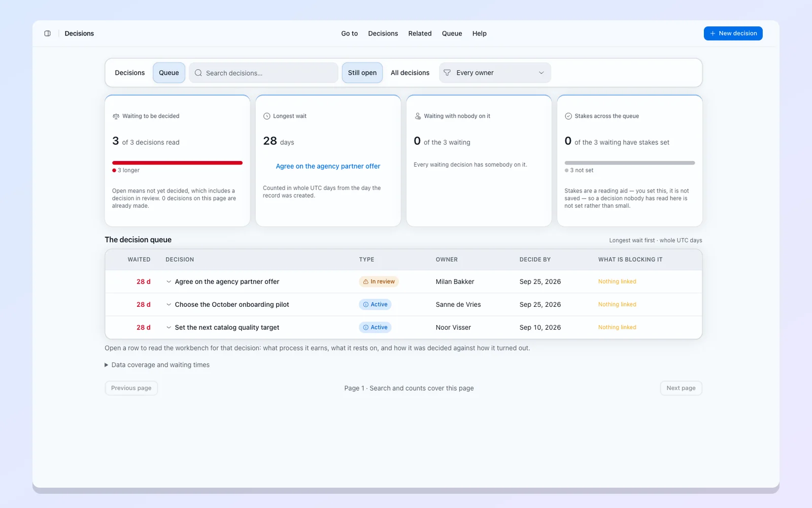
Task: Click the Decision column header
Action: point(180,260)
